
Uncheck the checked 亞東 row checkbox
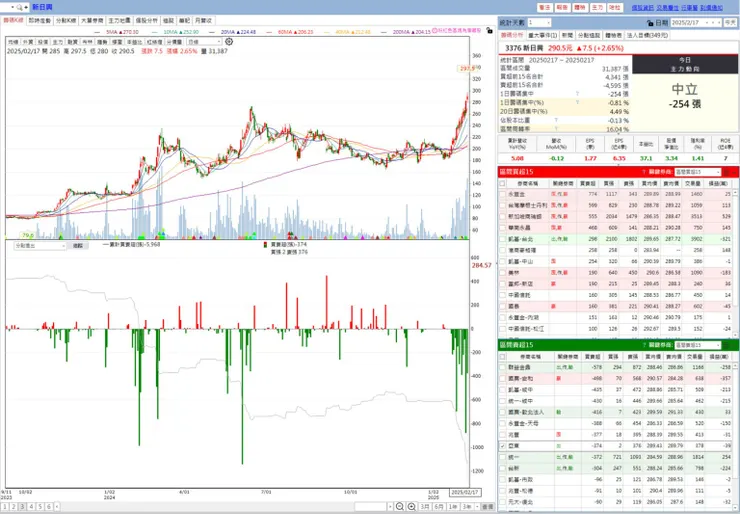tap(503, 446)
